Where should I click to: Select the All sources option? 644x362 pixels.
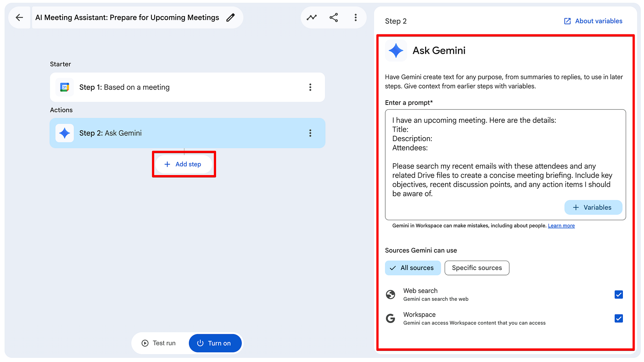[x=413, y=268]
